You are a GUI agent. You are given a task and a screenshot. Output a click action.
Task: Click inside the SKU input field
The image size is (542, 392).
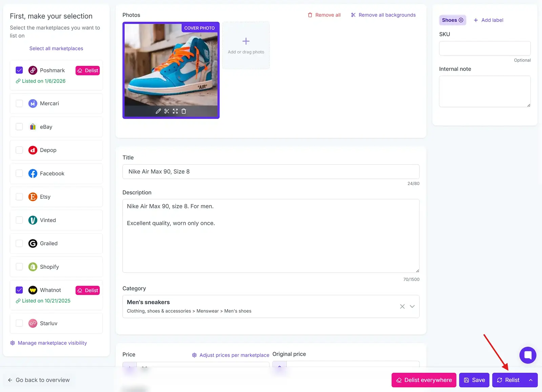tap(484, 48)
